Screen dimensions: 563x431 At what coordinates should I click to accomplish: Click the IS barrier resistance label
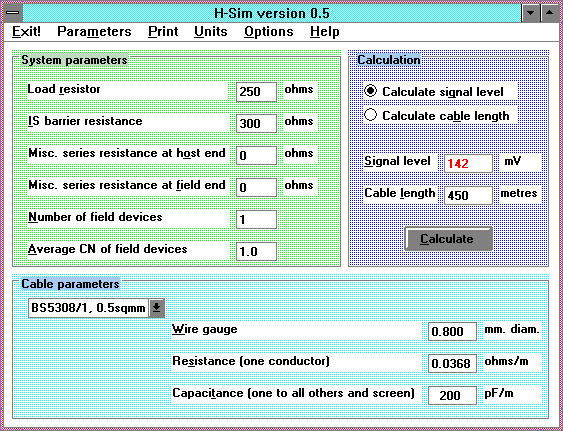point(85,121)
